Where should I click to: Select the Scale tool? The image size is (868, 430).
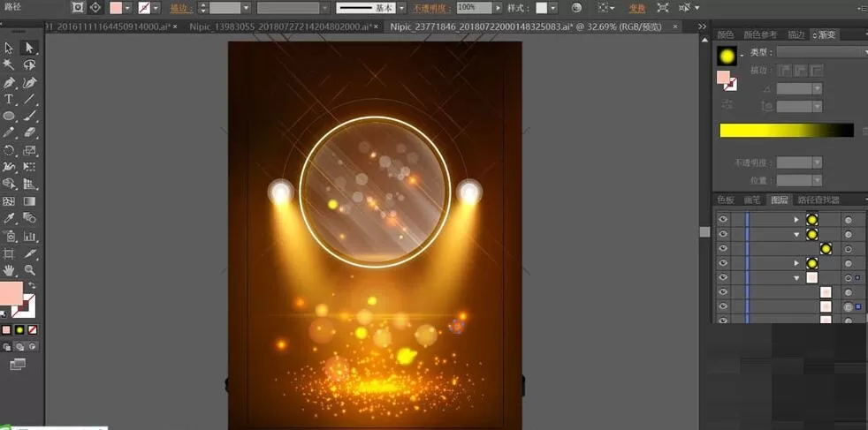pos(29,150)
